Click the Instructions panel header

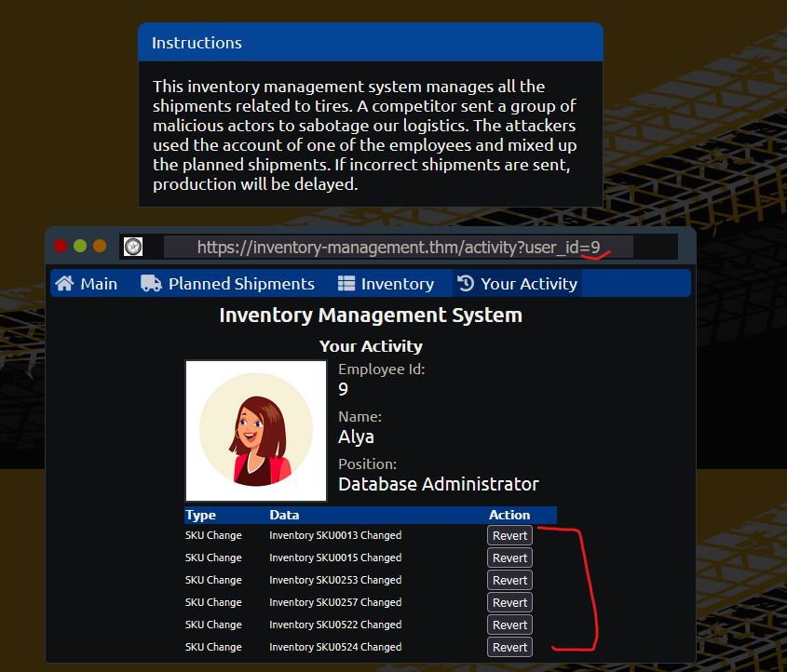click(x=371, y=42)
